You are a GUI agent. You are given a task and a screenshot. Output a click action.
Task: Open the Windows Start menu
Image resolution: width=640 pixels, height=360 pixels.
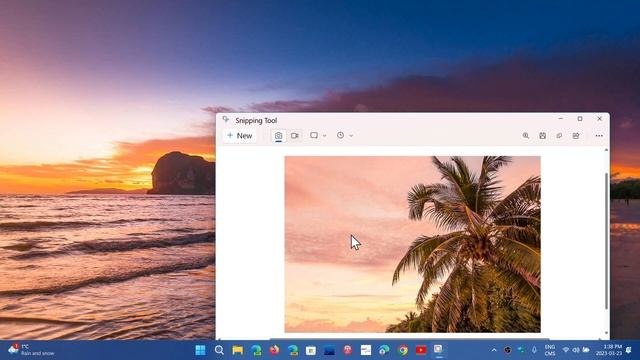pos(200,350)
